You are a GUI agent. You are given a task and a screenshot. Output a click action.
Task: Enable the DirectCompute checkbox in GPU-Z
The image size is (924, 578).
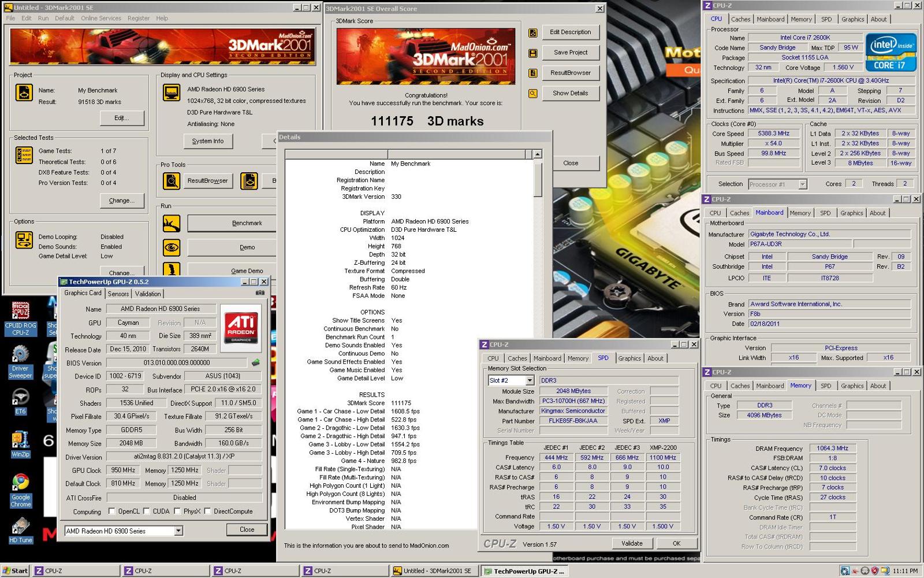click(x=207, y=512)
